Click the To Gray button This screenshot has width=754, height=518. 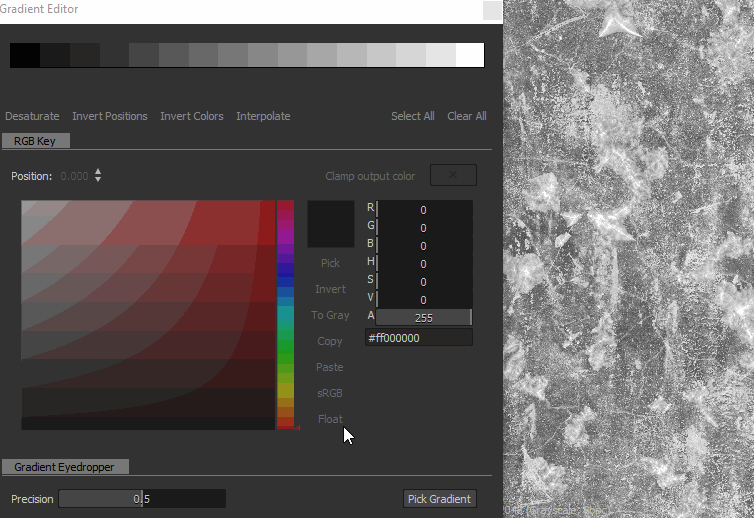tap(330, 315)
